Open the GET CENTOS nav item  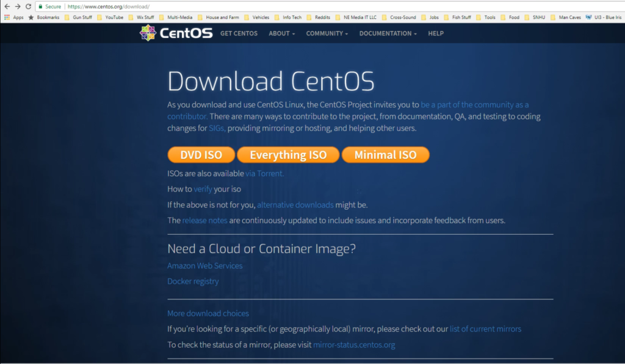239,34
